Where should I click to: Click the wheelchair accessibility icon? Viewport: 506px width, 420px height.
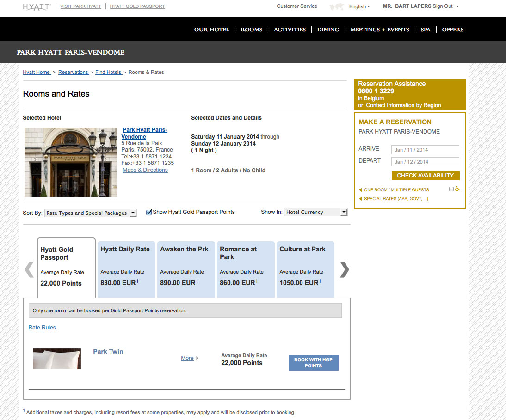[x=457, y=189]
